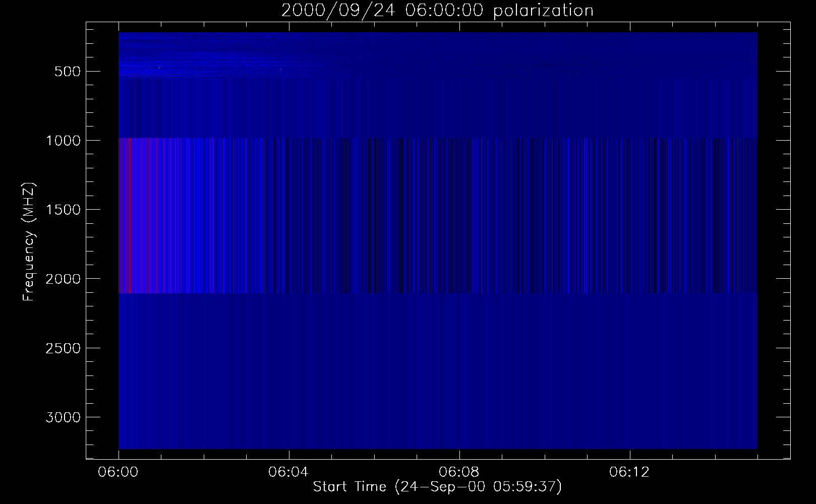
Task: Click the 06:00 time tick label
Action: (x=119, y=472)
